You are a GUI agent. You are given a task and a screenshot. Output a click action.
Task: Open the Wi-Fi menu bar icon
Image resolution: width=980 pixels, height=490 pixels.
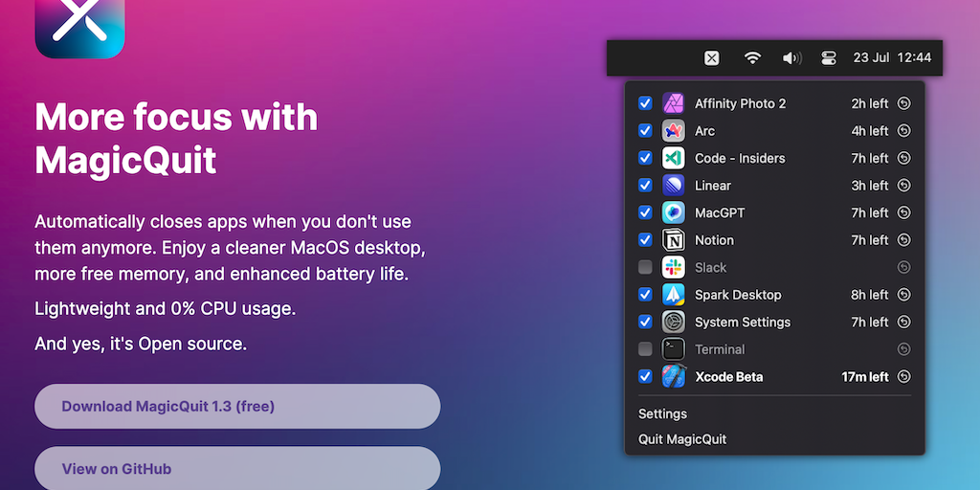(x=752, y=58)
